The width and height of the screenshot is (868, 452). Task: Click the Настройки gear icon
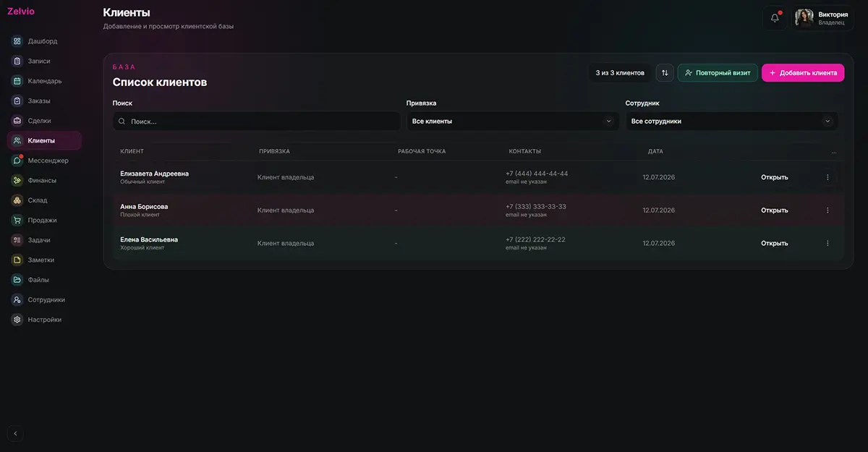click(x=17, y=320)
